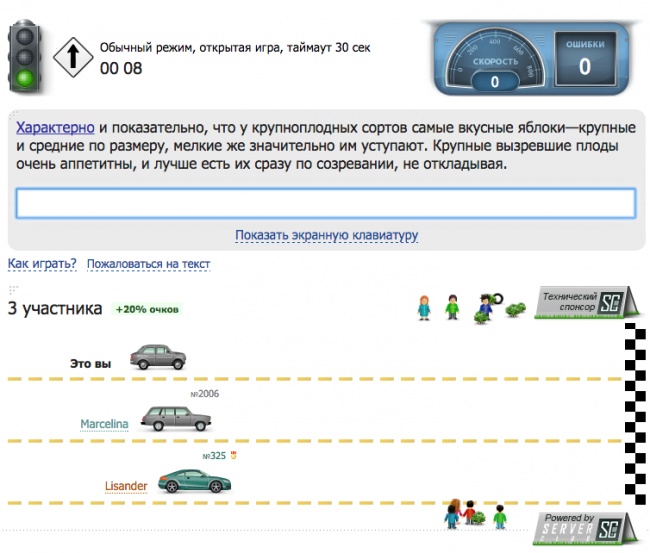Screen dimensions: 650x553
Task: Click the +20% очков bonus badge
Action: pos(147,309)
